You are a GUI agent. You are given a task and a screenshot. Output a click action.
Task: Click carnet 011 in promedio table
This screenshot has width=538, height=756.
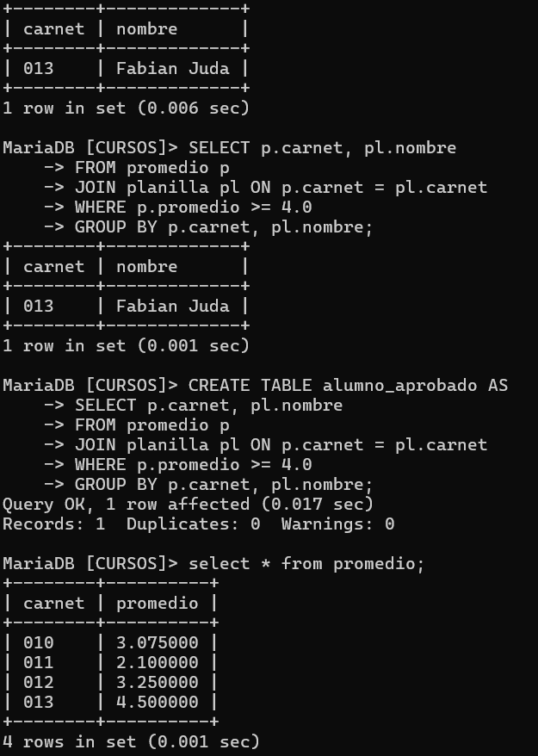coord(38,662)
